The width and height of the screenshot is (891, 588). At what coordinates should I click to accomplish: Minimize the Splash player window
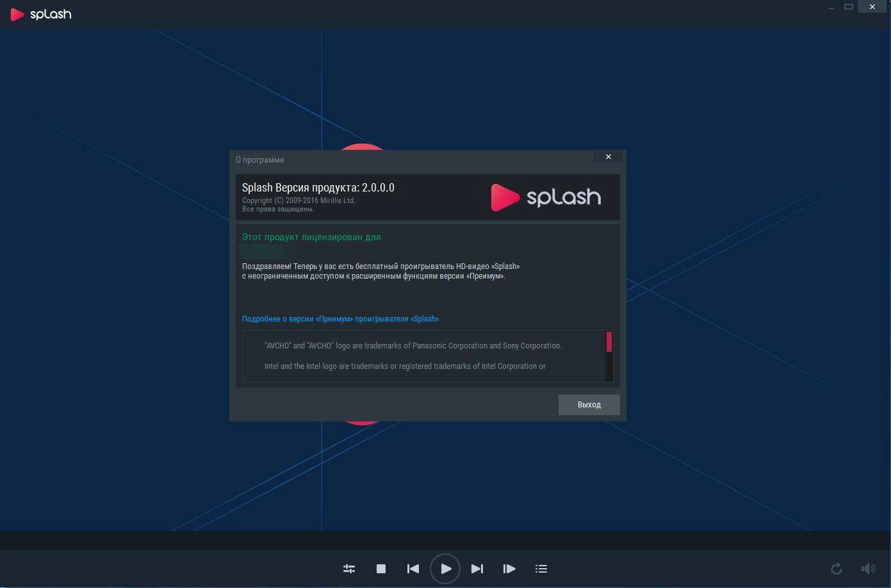(831, 7)
